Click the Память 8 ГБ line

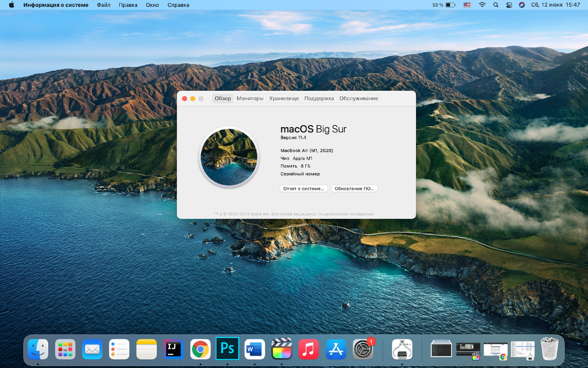(x=295, y=166)
